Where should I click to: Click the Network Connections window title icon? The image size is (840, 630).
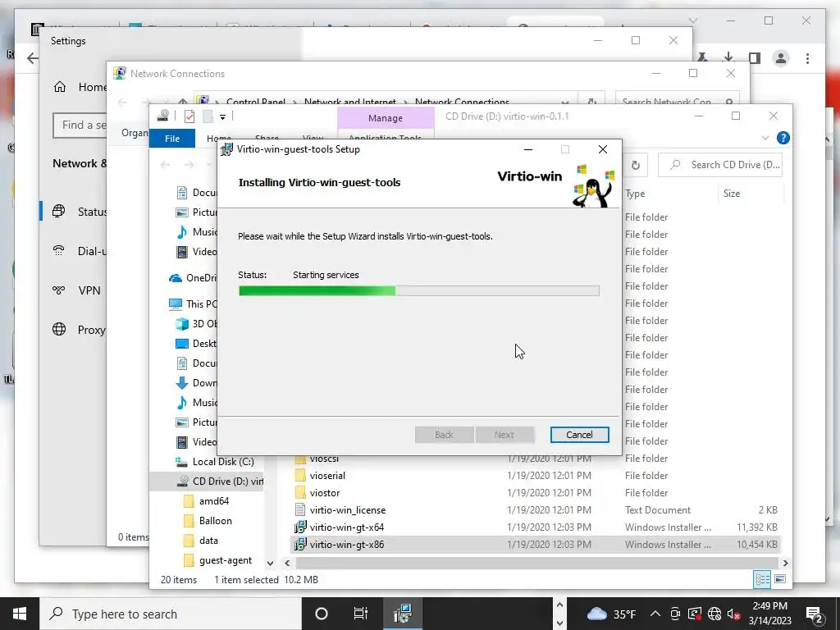click(x=120, y=73)
